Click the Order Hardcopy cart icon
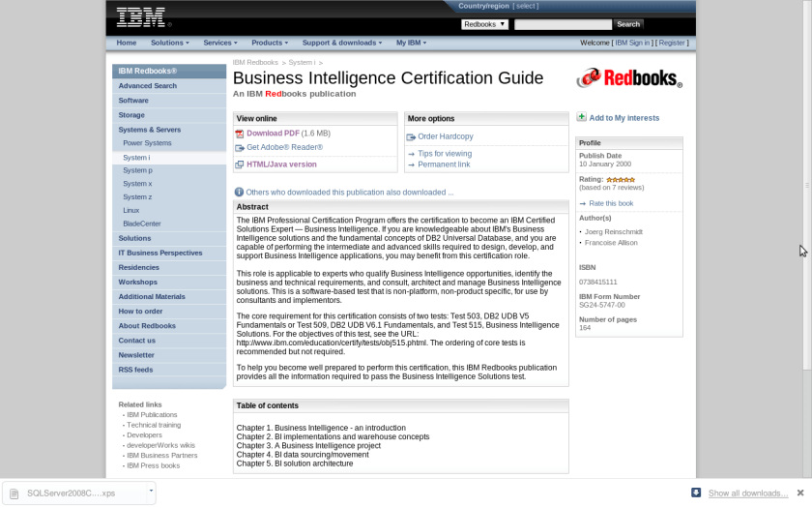The height and width of the screenshot is (508, 812). pyautogui.click(x=411, y=137)
